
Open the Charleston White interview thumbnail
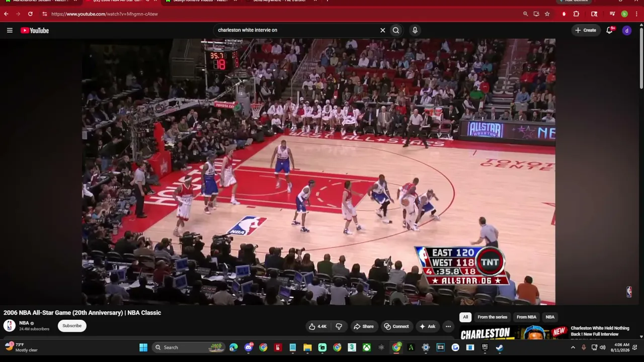click(x=514, y=333)
